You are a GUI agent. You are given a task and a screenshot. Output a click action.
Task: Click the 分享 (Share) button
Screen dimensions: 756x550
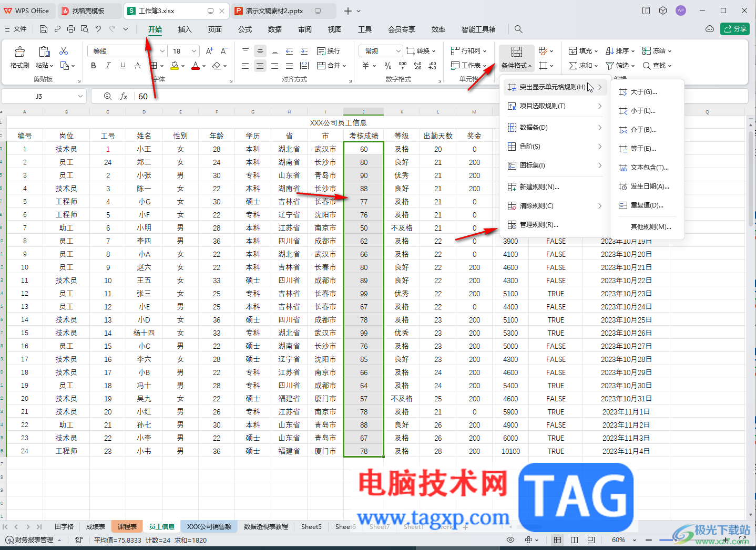coord(734,29)
